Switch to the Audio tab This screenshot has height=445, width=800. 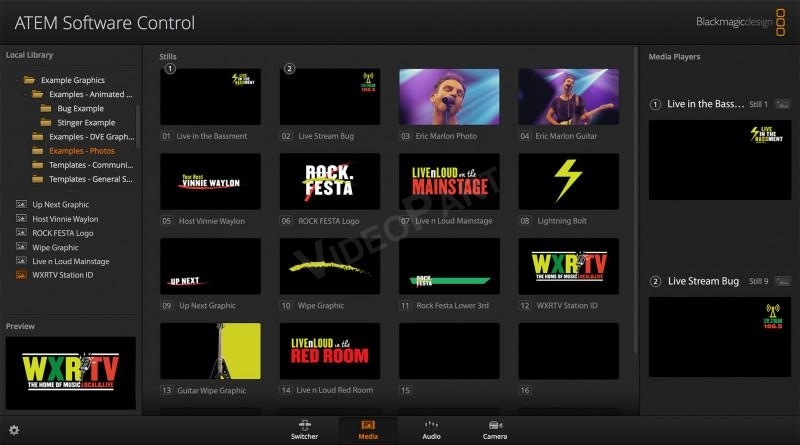click(x=431, y=430)
